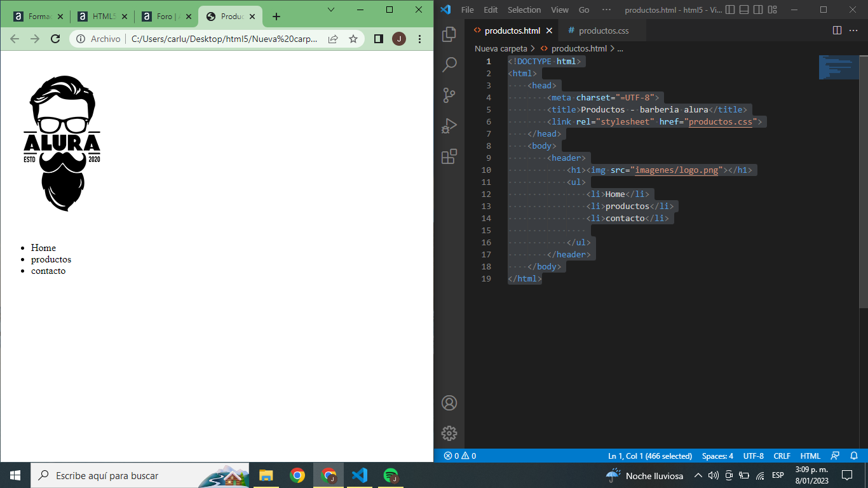
Task: Reload the page in Chrome
Action: (55, 39)
